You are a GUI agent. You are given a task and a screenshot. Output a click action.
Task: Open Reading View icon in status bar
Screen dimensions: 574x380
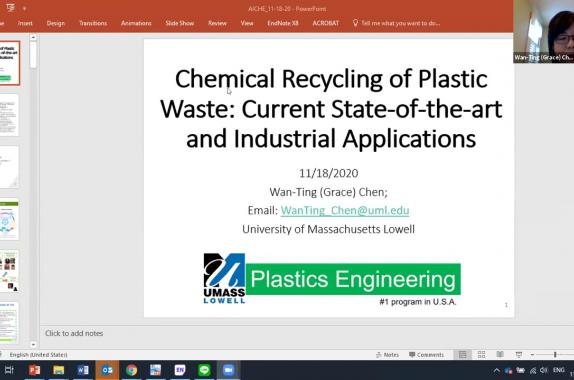(x=500, y=354)
